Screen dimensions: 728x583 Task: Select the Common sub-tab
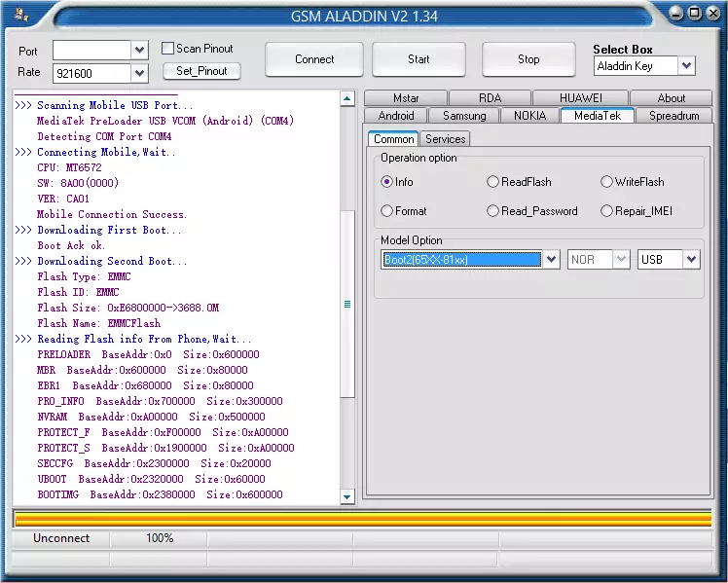393,139
